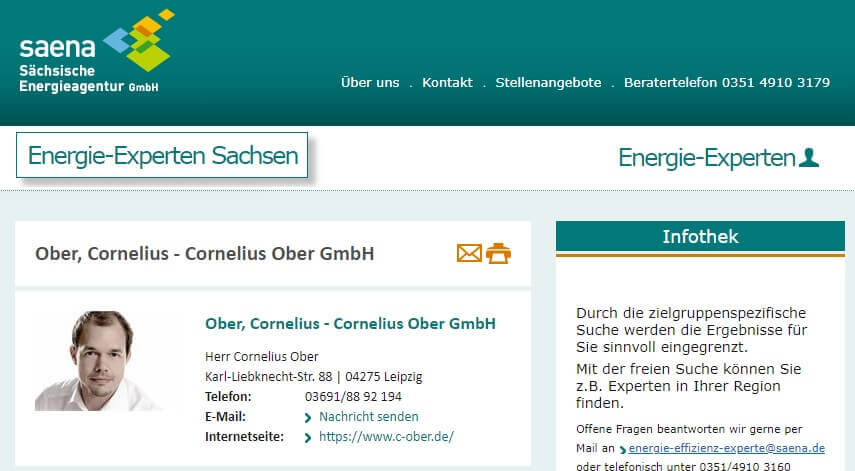This screenshot has height=471, width=855.
Task: Click the Nachricht senden link
Action: (x=369, y=416)
